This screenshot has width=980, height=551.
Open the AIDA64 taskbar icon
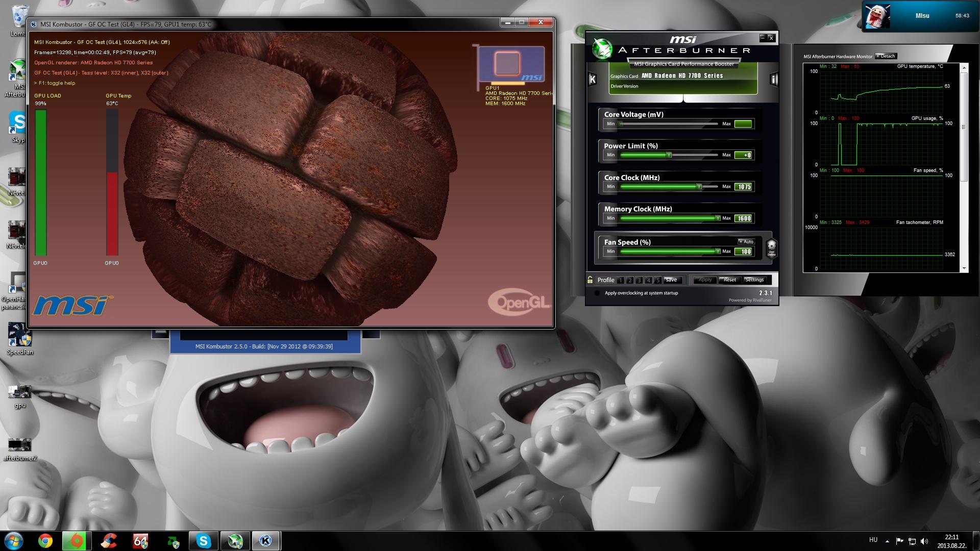coord(140,541)
